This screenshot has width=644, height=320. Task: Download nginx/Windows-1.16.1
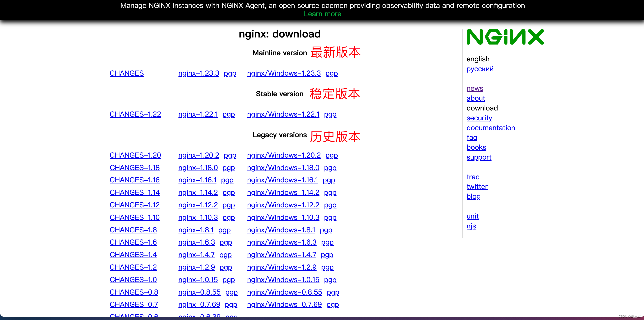coord(282,180)
